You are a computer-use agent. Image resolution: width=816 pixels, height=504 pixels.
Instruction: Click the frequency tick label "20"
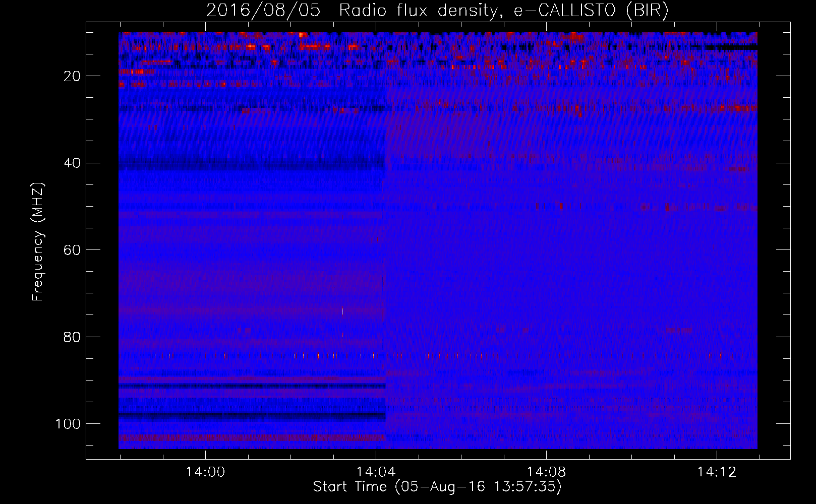[73, 76]
